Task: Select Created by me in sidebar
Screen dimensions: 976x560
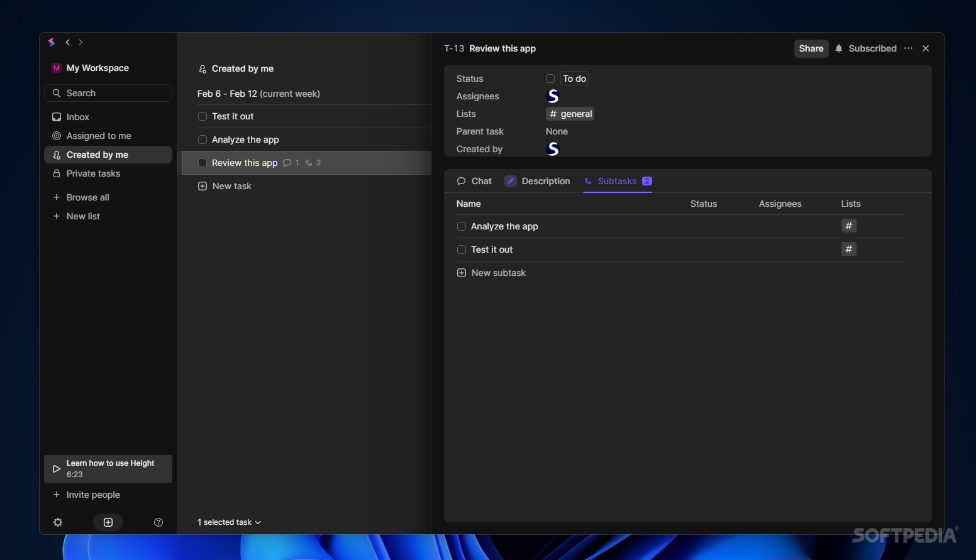Action: 108,155
